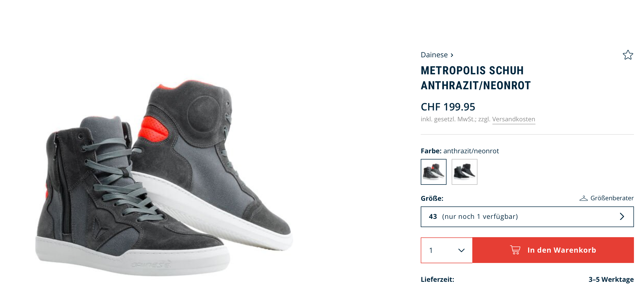Click the shopping cart icon on red button
The width and height of the screenshot is (644, 288).
pyautogui.click(x=515, y=250)
